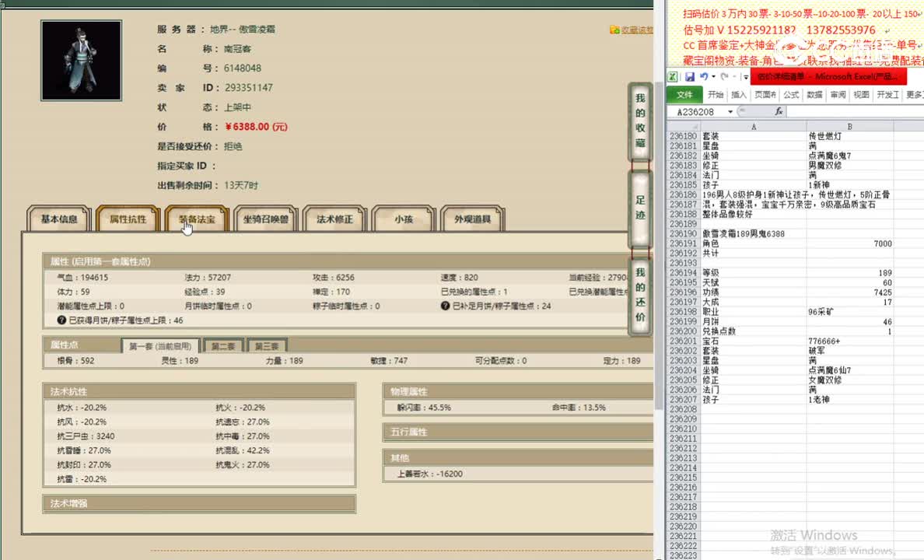Open 足迹 side button
Image resolution: width=924 pixels, height=560 pixels.
tap(640, 208)
